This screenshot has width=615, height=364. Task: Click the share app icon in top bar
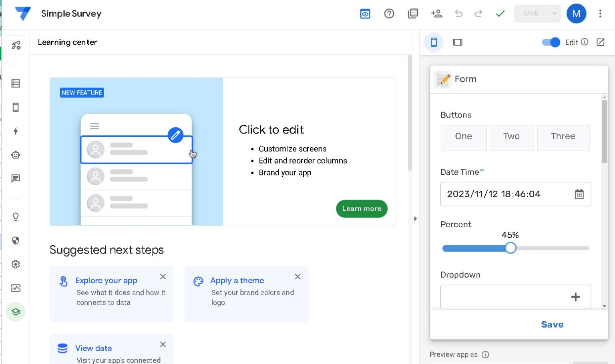(437, 14)
